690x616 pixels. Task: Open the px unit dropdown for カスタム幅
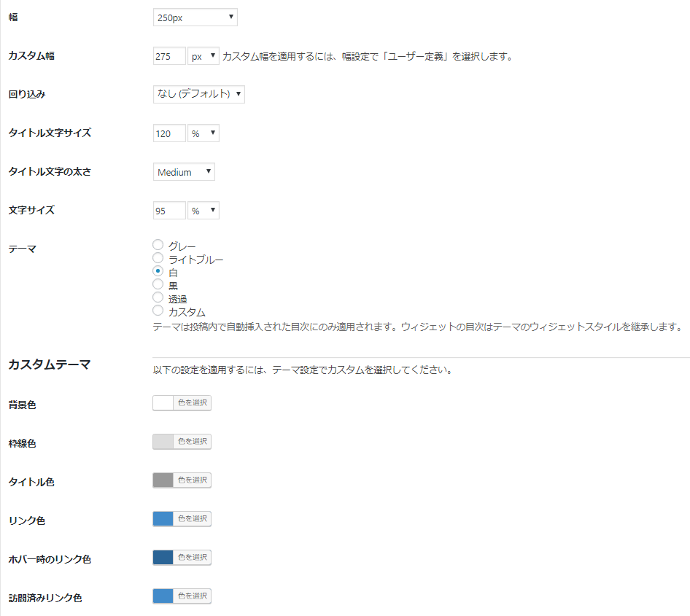point(203,56)
